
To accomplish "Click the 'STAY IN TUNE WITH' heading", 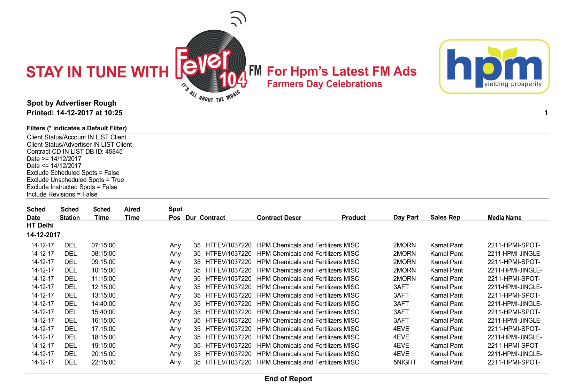I will tap(97, 72).
